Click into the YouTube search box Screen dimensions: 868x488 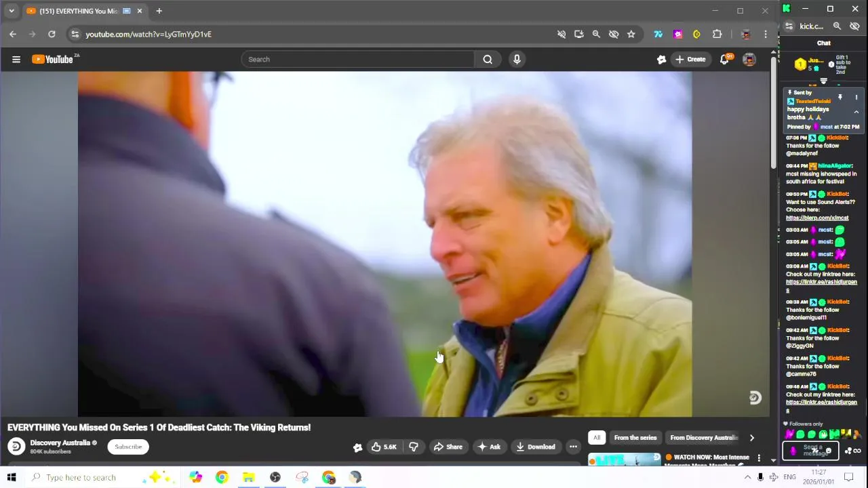point(359,60)
